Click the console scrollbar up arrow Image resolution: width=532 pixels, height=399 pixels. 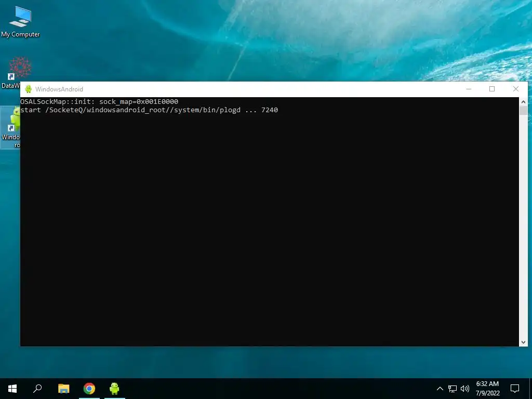coord(523,101)
